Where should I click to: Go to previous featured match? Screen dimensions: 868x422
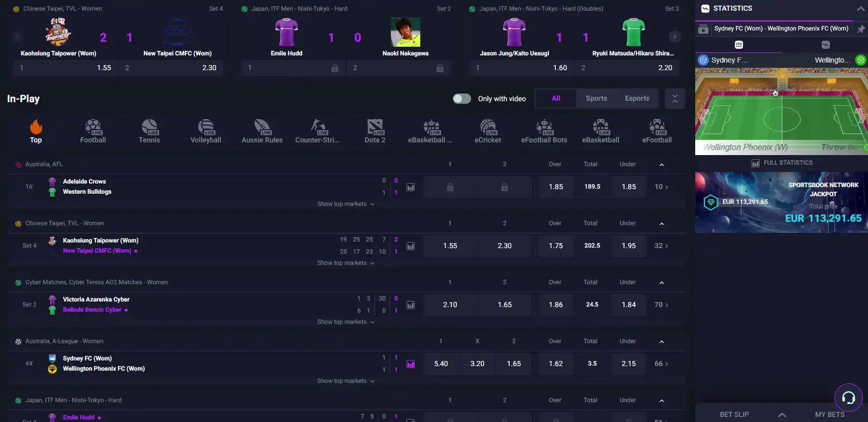pyautogui.click(x=17, y=37)
